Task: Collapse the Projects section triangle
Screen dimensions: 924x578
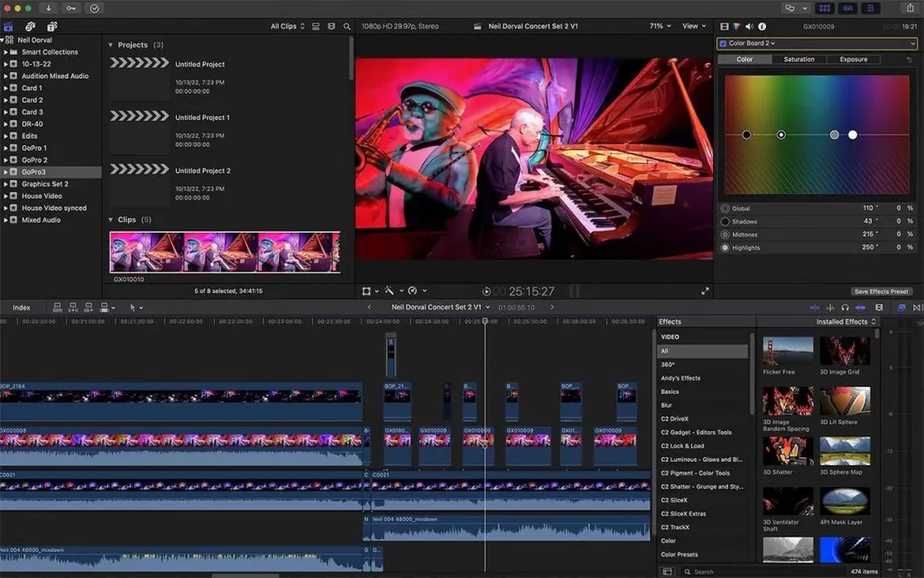Action: (x=110, y=45)
